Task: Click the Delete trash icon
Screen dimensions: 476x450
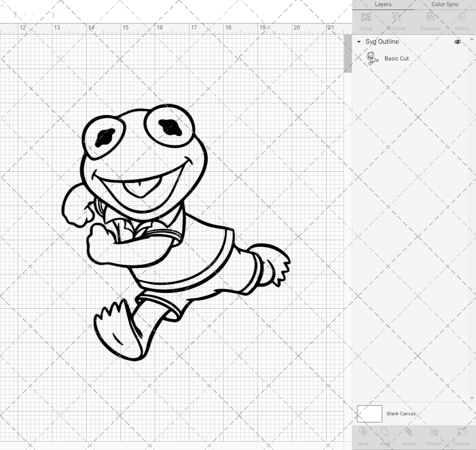Action: click(x=462, y=17)
